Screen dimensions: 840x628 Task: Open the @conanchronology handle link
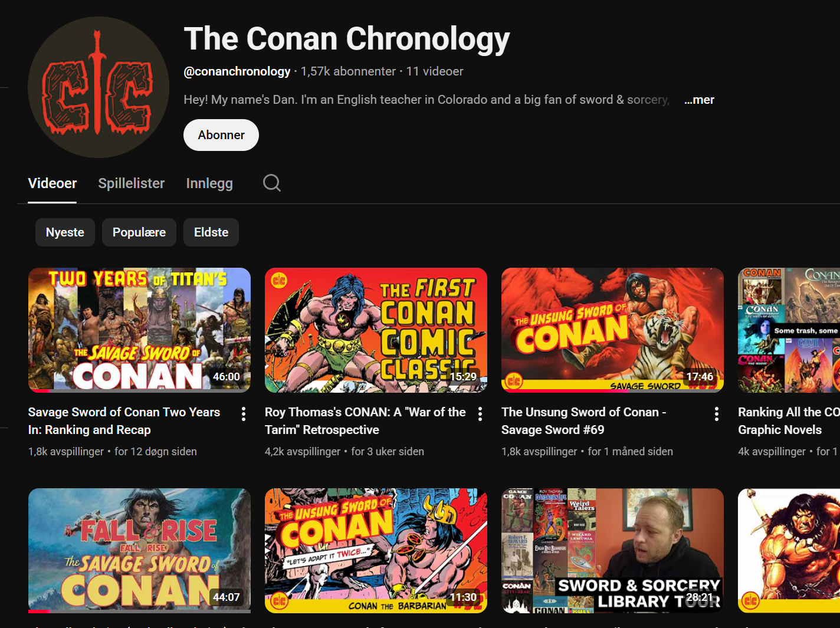coord(237,71)
